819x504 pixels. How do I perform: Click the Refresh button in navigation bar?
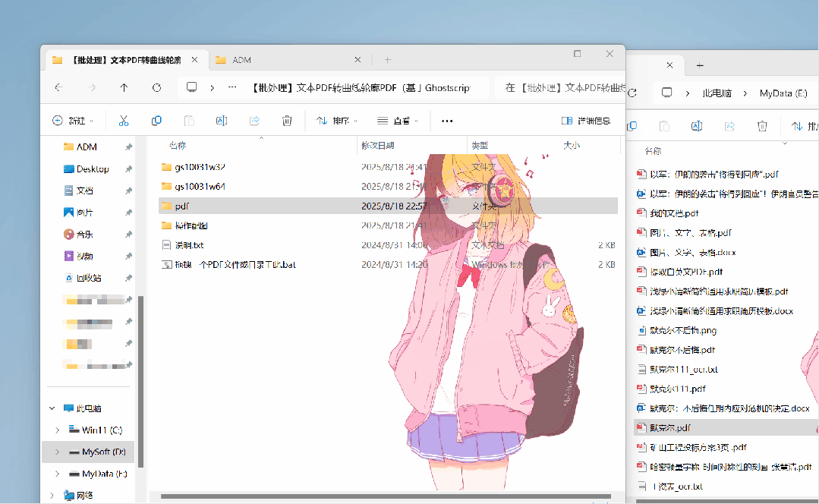click(x=156, y=88)
